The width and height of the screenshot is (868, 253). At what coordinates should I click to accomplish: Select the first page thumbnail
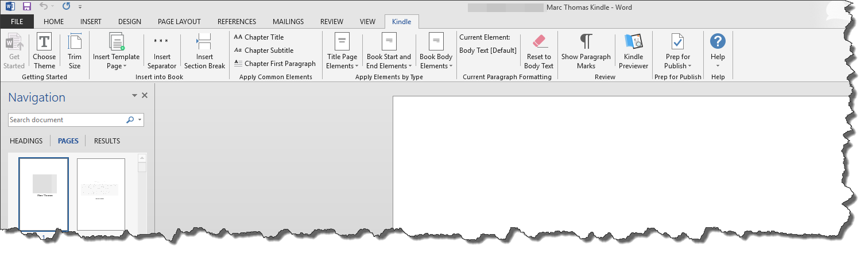(x=44, y=194)
